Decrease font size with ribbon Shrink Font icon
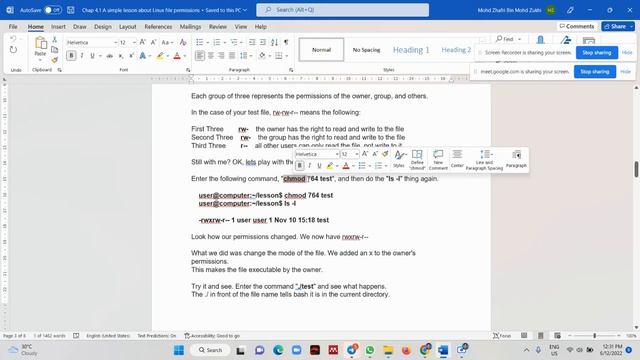Screen dimensions: 640x360 click(153, 42)
